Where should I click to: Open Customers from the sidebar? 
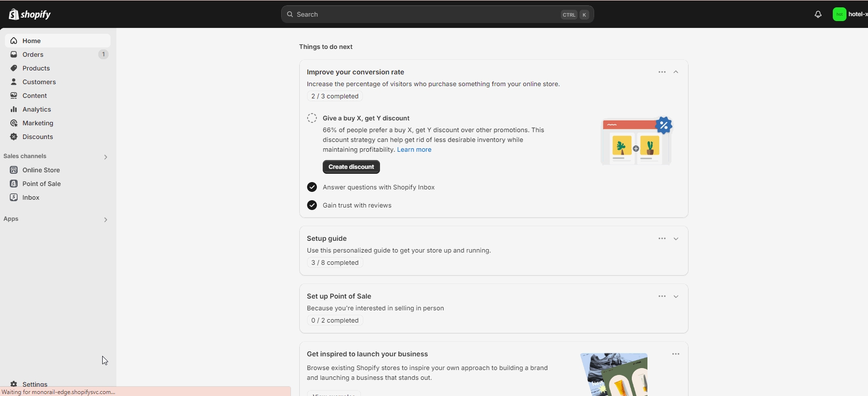click(x=39, y=82)
